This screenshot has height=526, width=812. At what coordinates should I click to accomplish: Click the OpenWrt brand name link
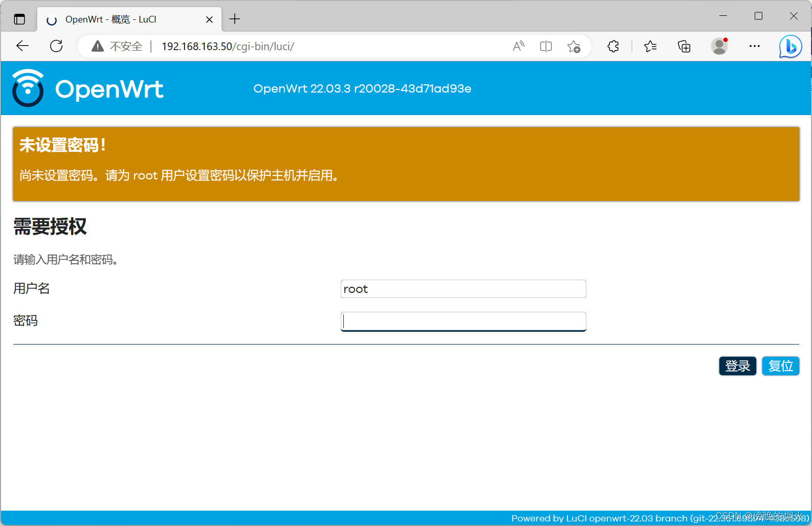click(109, 89)
